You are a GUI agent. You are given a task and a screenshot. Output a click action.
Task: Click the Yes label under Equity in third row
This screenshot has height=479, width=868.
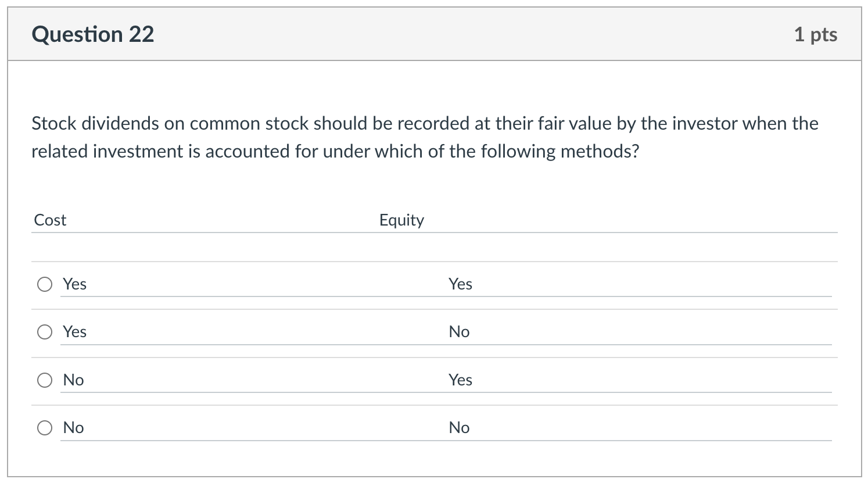pos(461,380)
